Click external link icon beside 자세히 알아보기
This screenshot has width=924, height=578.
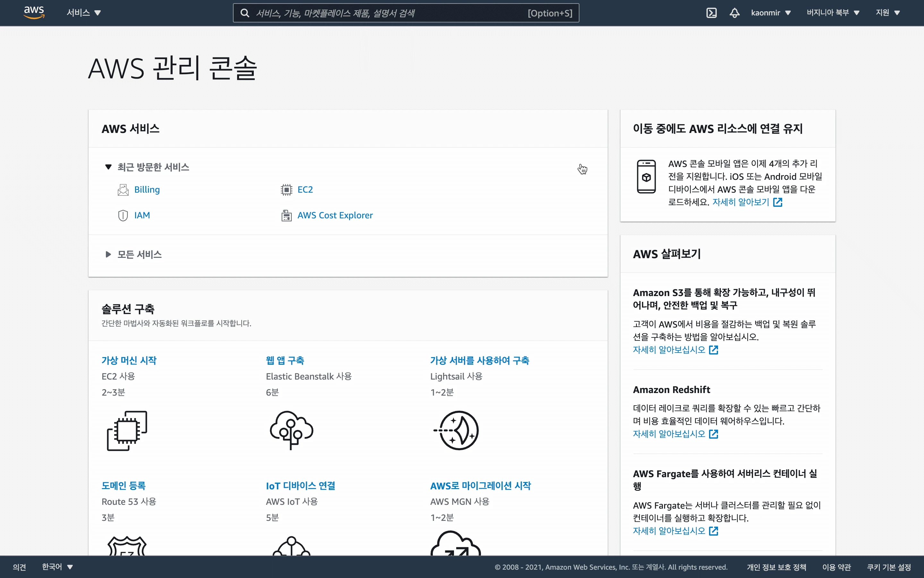[778, 202]
